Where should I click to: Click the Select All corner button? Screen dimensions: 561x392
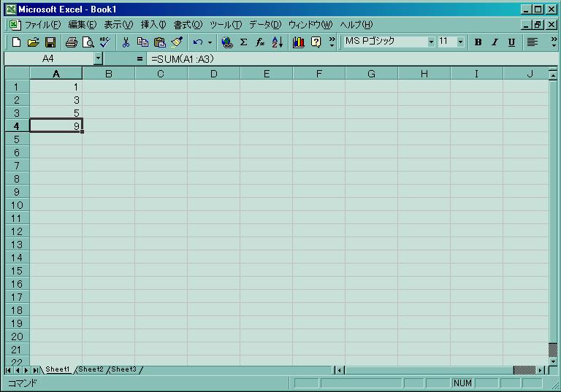[x=18, y=74]
